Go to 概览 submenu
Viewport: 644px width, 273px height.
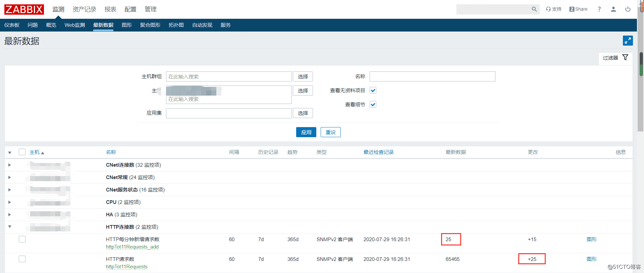click(x=51, y=25)
